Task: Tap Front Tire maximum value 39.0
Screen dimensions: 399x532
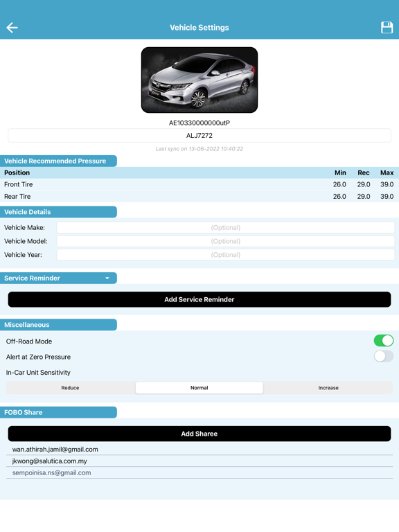Action: (x=387, y=184)
